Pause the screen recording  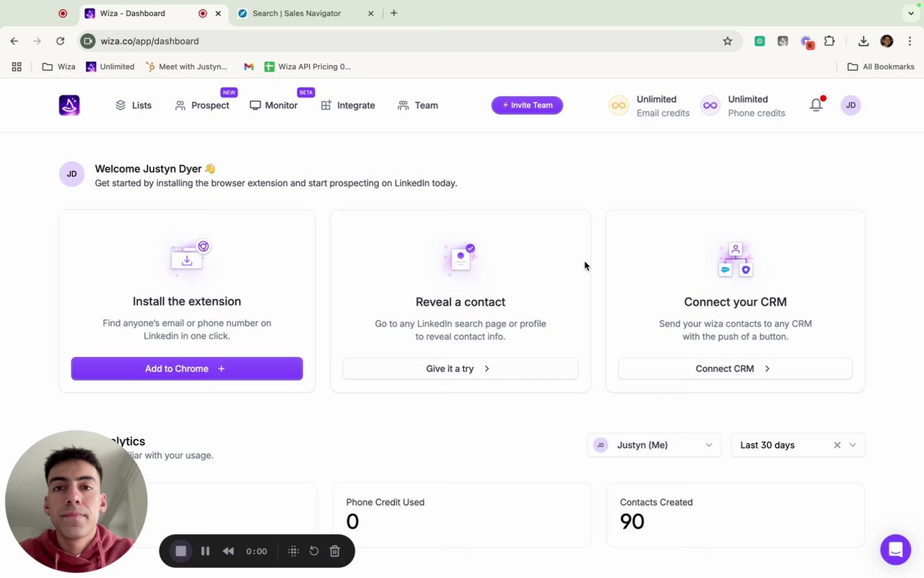tap(205, 551)
